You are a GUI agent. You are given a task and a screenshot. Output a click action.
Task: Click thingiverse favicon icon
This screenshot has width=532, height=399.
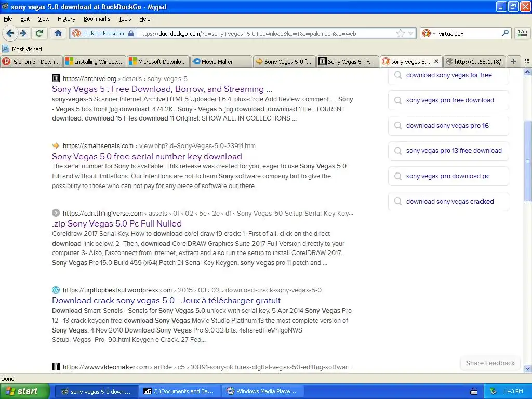56,212
